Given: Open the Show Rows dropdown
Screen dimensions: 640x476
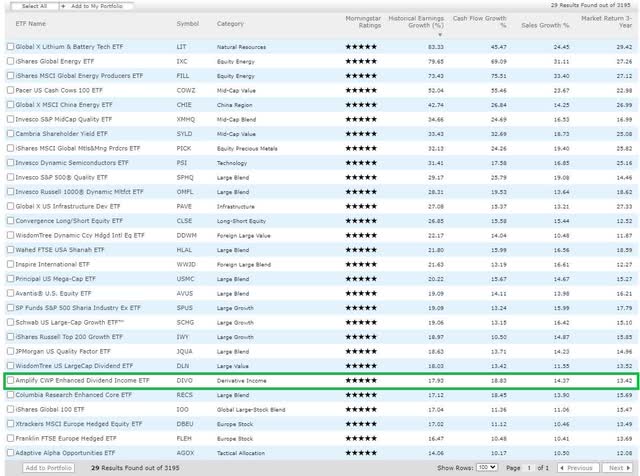Looking at the screenshot, I should click(x=487, y=467).
